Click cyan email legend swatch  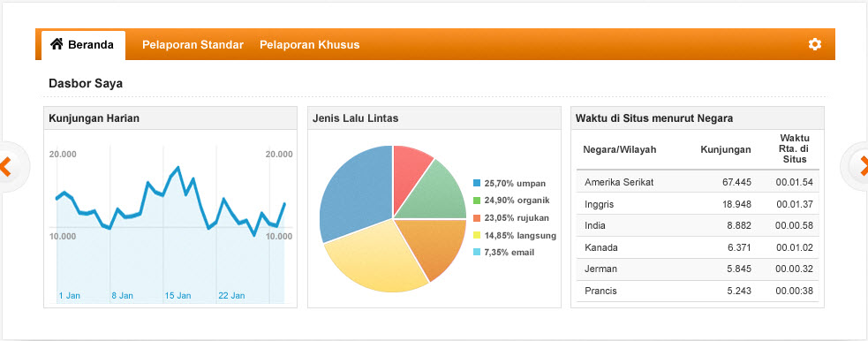pos(477,253)
